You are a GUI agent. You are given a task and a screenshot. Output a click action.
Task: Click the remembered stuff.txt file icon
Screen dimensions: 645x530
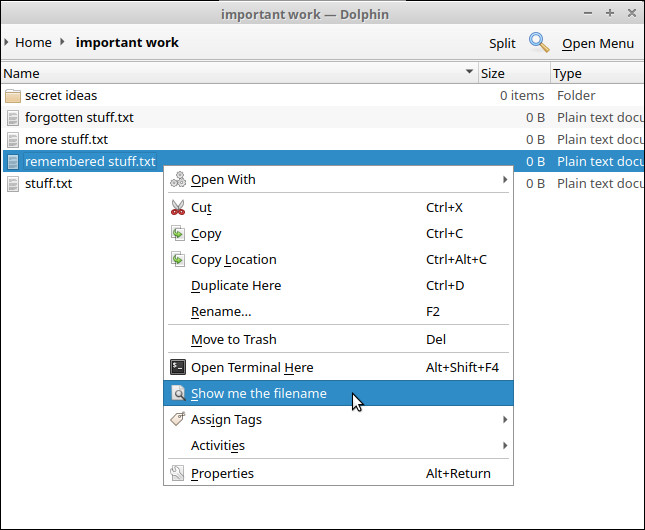pyautogui.click(x=13, y=162)
